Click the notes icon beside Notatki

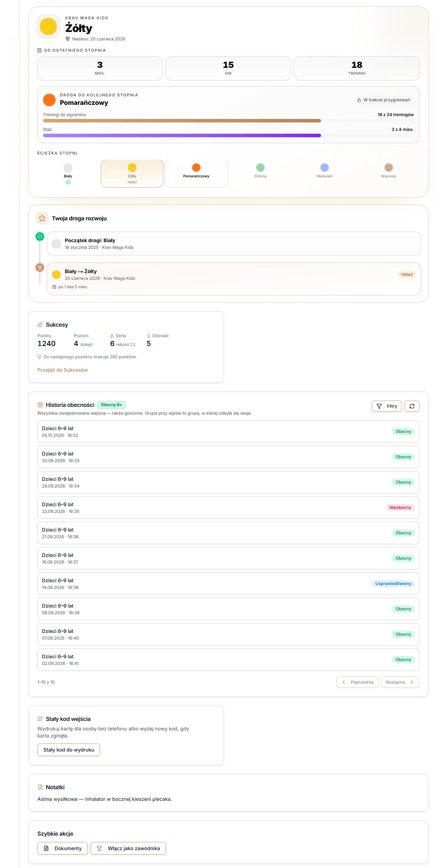(x=40, y=787)
